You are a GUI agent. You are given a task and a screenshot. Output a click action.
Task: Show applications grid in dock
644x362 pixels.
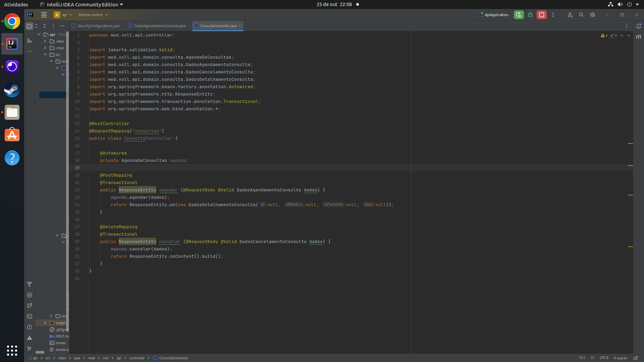coord(12,350)
